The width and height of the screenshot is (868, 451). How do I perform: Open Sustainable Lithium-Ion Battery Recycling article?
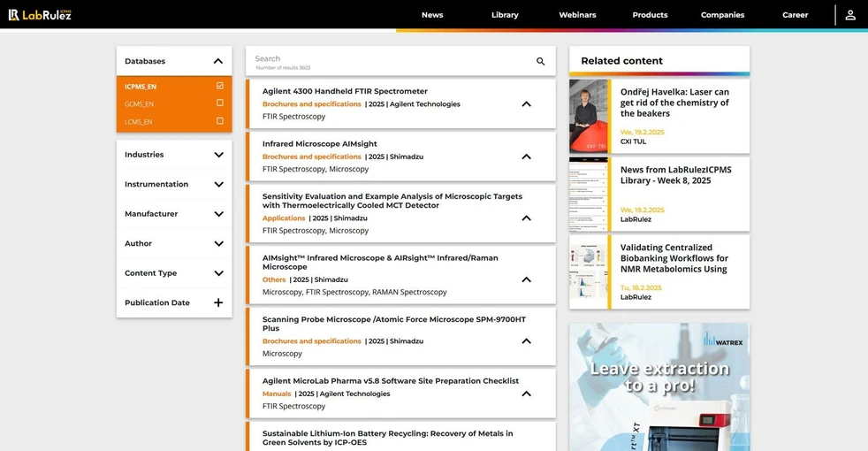click(x=387, y=438)
